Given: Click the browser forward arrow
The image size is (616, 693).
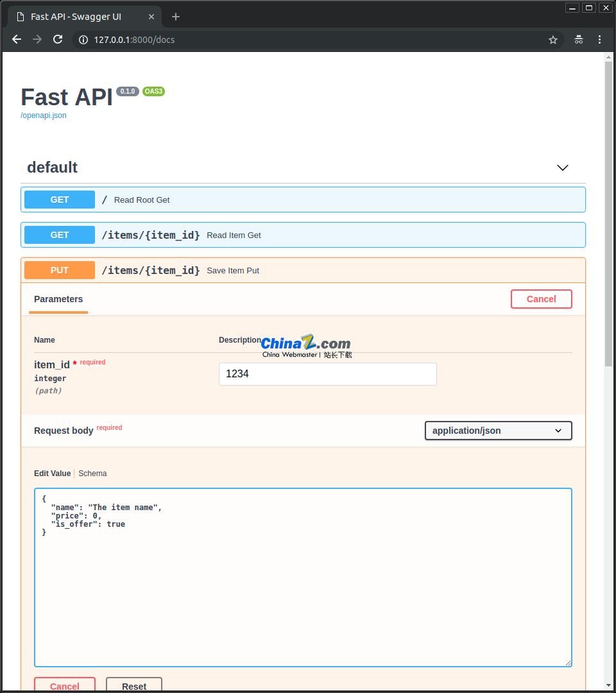Looking at the screenshot, I should (37, 40).
